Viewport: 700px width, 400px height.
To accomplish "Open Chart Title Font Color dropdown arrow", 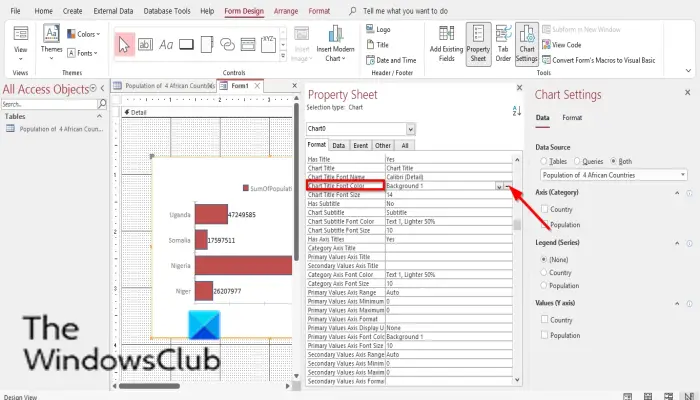I will pos(499,186).
